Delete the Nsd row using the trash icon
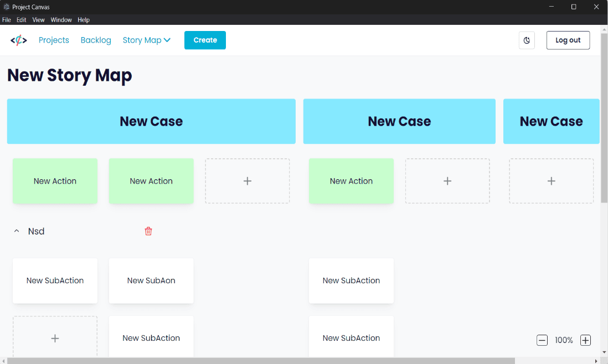This screenshot has width=608, height=364. click(x=148, y=231)
